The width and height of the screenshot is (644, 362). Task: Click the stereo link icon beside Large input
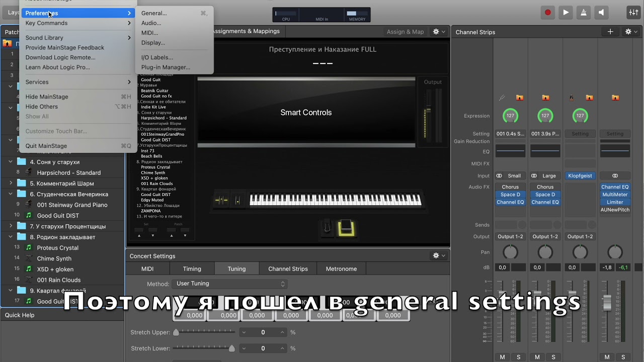(534, 176)
